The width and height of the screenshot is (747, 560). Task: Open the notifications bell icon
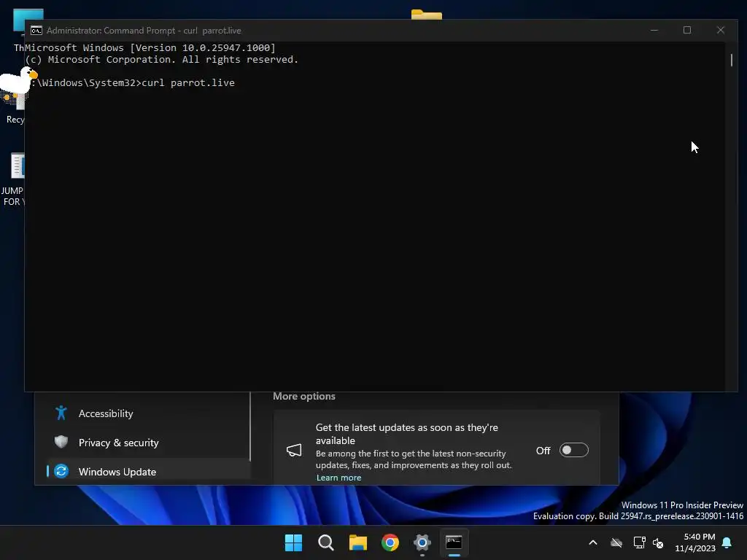coord(727,542)
